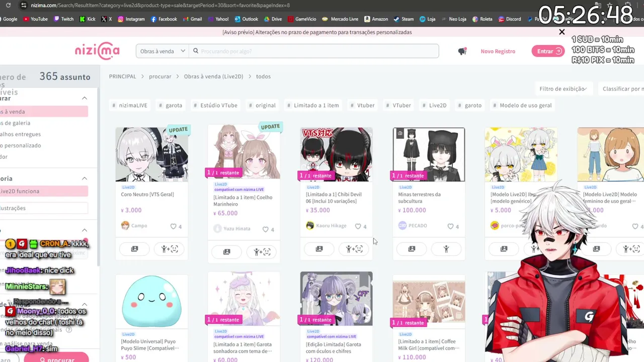
Task: Open the YouTube bookmark
Action: (x=35, y=19)
